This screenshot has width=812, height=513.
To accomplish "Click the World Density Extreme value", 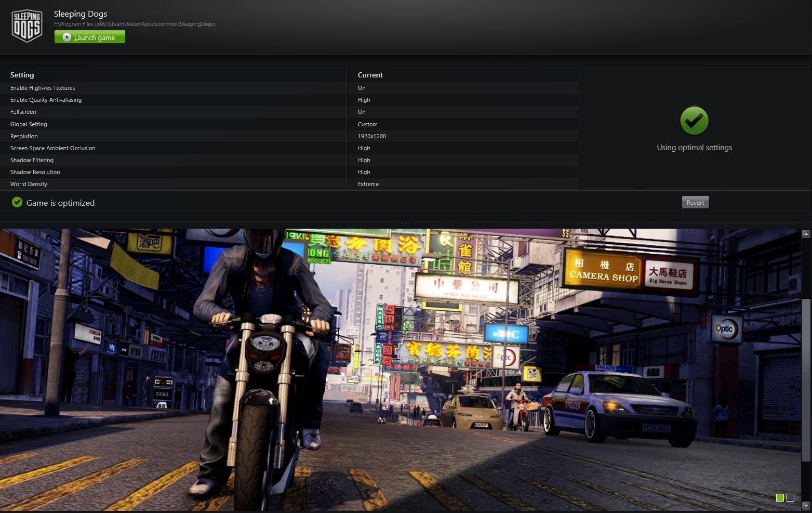I will click(x=368, y=184).
